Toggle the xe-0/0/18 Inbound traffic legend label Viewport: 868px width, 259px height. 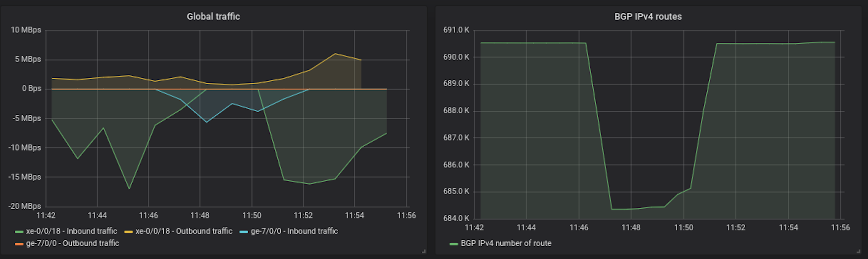click(x=71, y=231)
